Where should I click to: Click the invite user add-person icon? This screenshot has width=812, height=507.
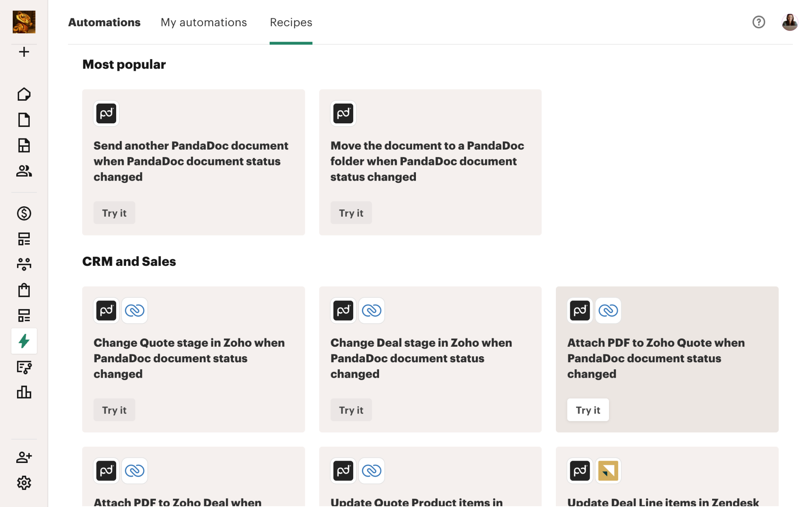[24, 457]
